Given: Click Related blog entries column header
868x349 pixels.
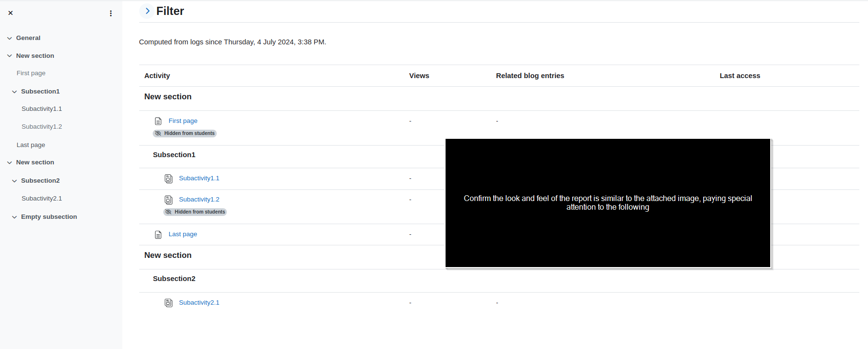Looking at the screenshot, I should [530, 76].
